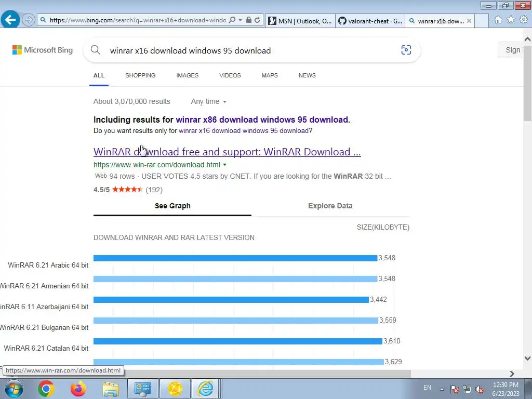Viewport: 532px width, 399px height.
Task: Click the vertical scrollbar up arrow
Action: [x=528, y=39]
